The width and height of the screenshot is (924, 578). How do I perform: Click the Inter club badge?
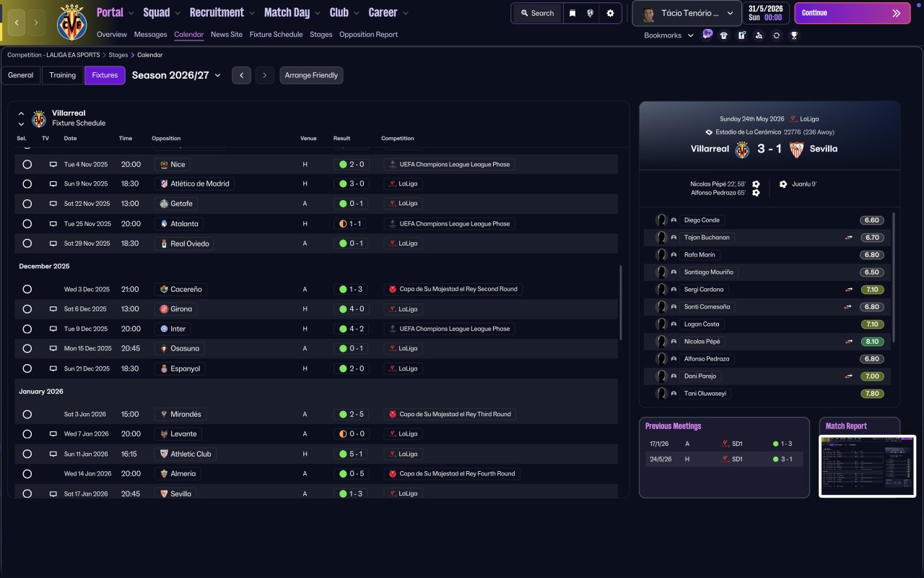(x=164, y=329)
